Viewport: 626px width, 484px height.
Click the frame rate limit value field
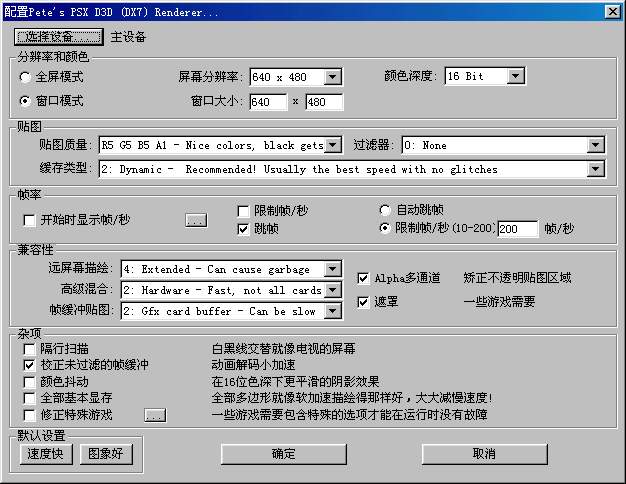[x=517, y=229]
